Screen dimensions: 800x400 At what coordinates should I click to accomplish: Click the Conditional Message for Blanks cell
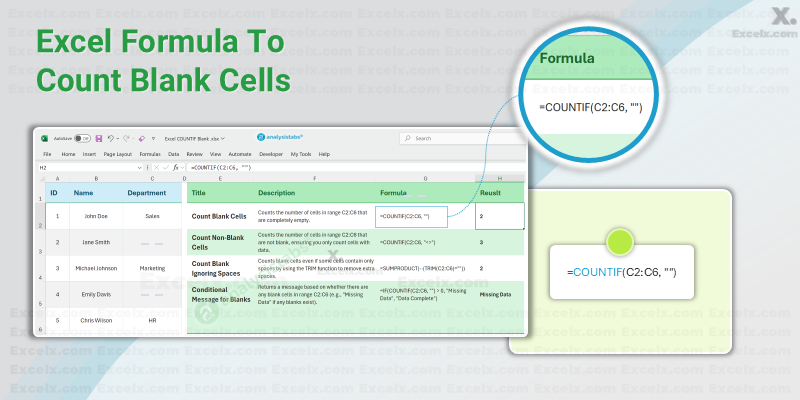[221, 294]
